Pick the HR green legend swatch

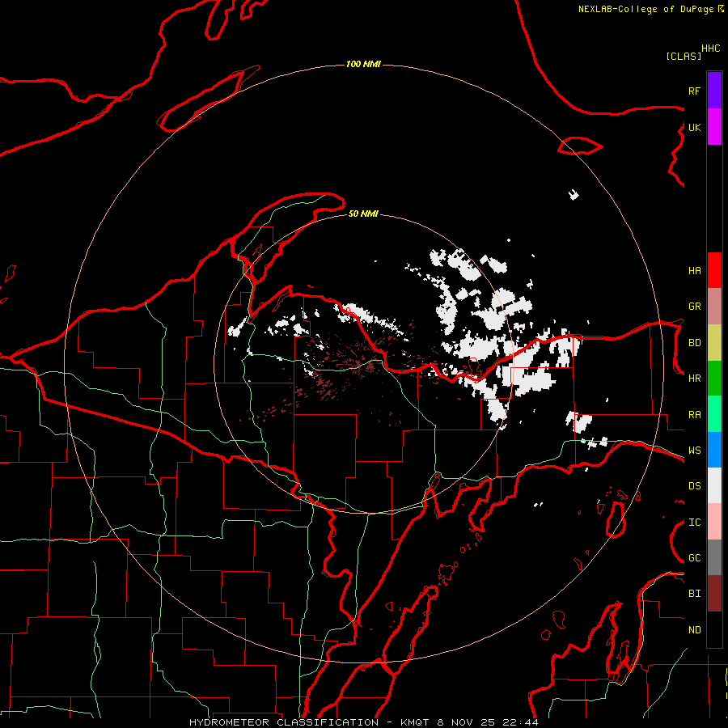(x=714, y=378)
